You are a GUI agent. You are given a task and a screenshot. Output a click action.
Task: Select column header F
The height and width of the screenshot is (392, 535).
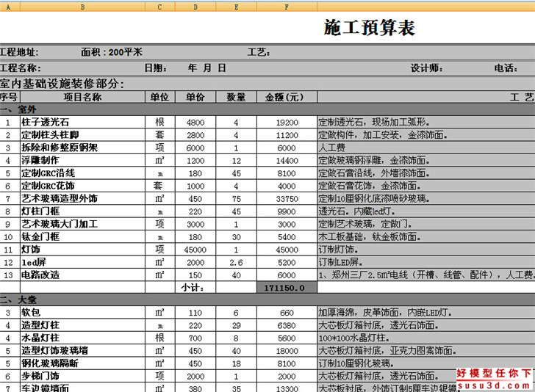click(287, 7)
